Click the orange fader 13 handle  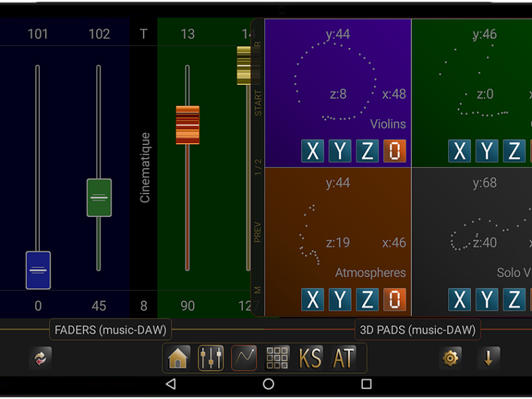coord(188,125)
